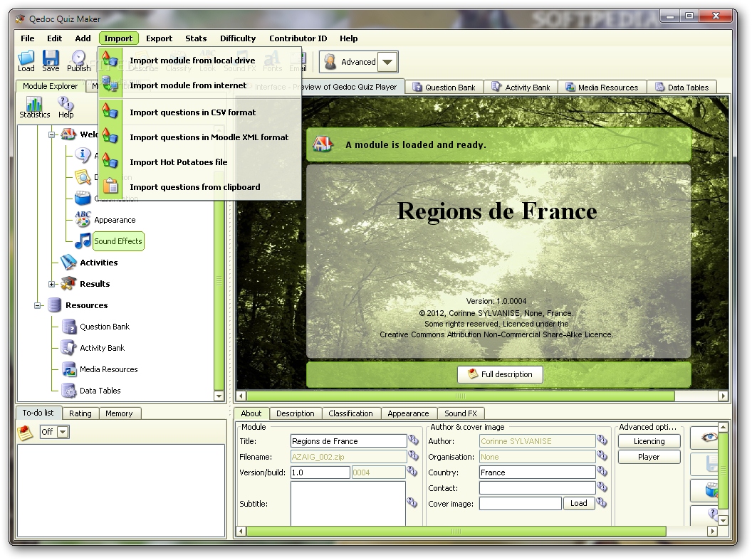Click the Player button
This screenshot has height=560, width=752.
click(649, 457)
